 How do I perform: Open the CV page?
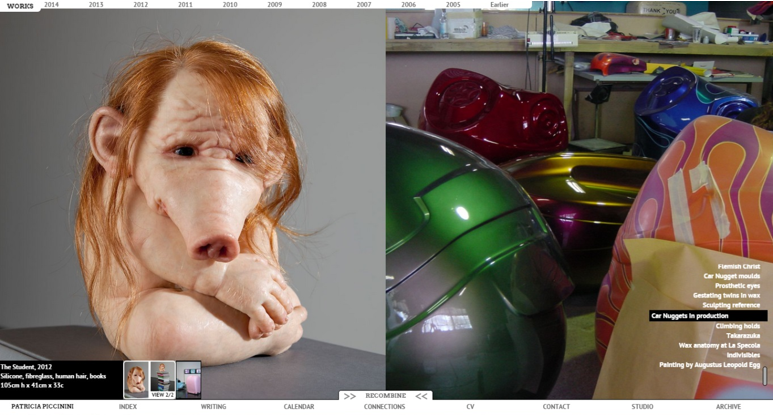click(x=470, y=407)
